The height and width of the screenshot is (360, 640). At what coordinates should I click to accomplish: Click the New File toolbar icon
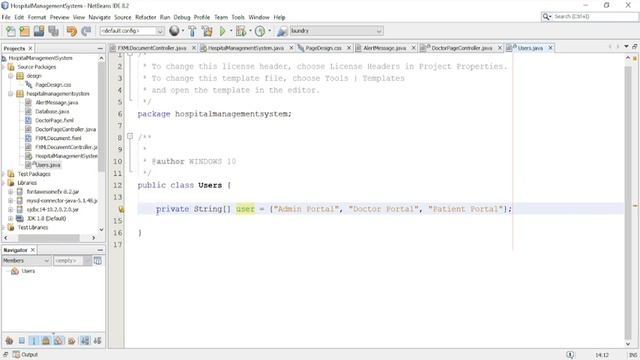click(11, 31)
